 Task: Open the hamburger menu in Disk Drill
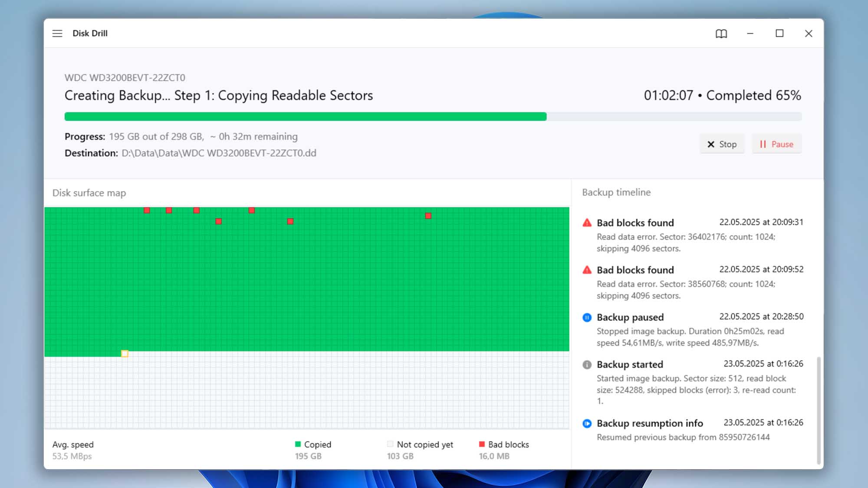point(57,33)
